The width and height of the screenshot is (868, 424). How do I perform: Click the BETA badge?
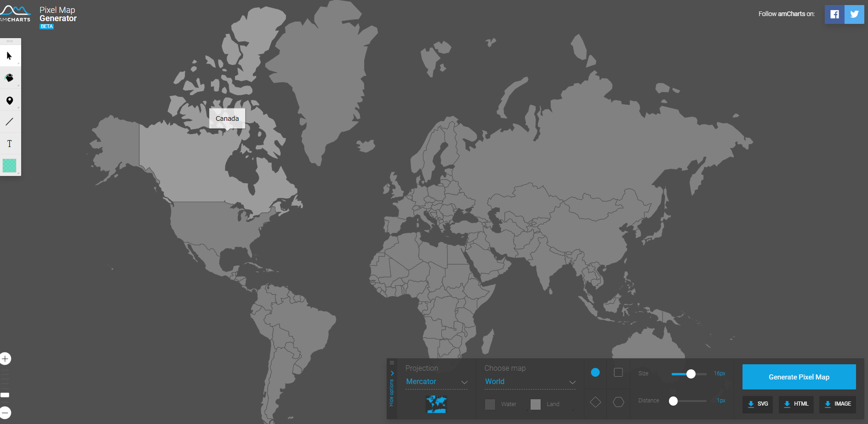[46, 27]
